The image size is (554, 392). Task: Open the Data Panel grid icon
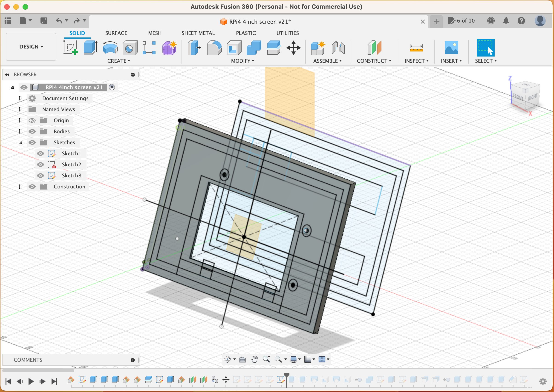tap(8, 21)
